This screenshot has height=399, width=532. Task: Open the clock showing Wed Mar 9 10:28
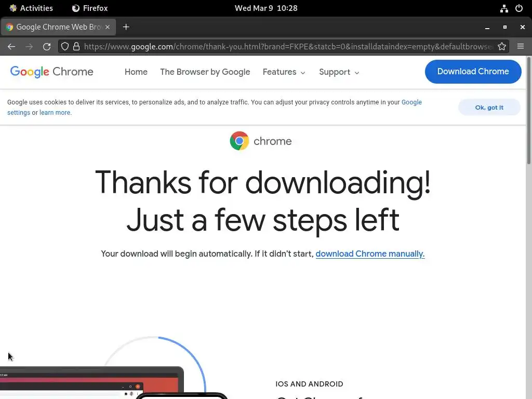266,8
